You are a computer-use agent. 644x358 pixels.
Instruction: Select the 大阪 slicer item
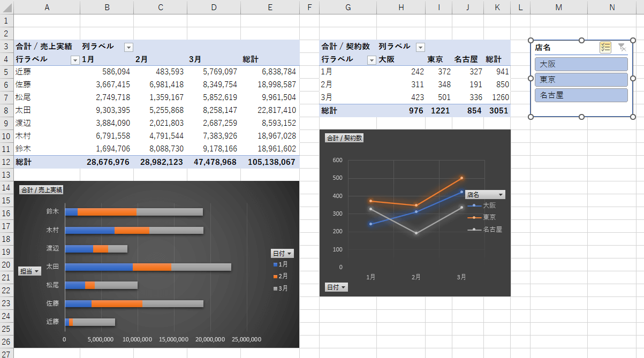581,64
